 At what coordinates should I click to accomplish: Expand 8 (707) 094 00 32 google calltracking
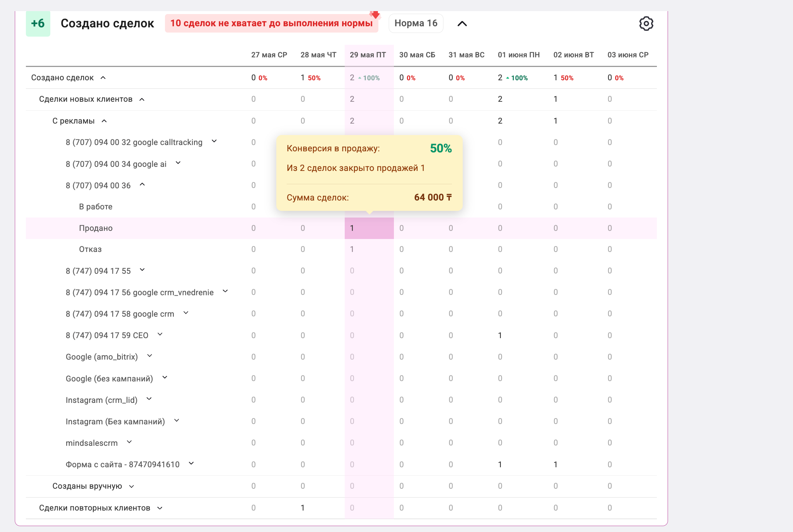pyautogui.click(x=214, y=141)
